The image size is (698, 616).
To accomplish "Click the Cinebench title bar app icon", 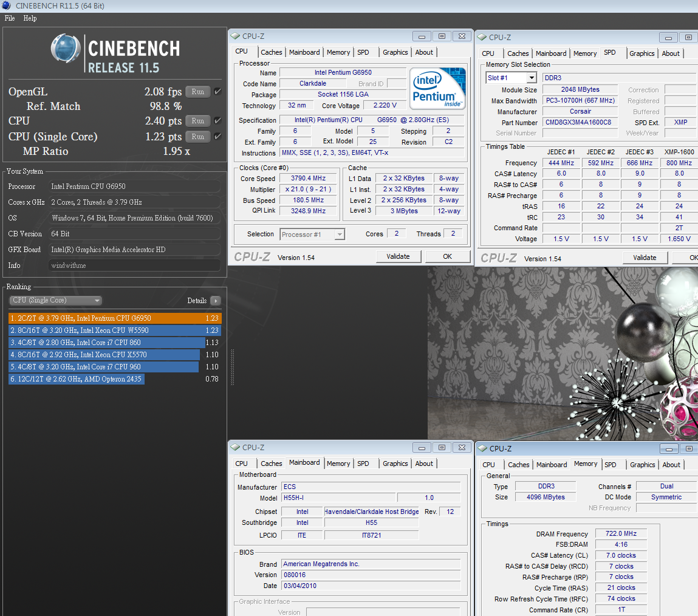I will [x=6, y=5].
